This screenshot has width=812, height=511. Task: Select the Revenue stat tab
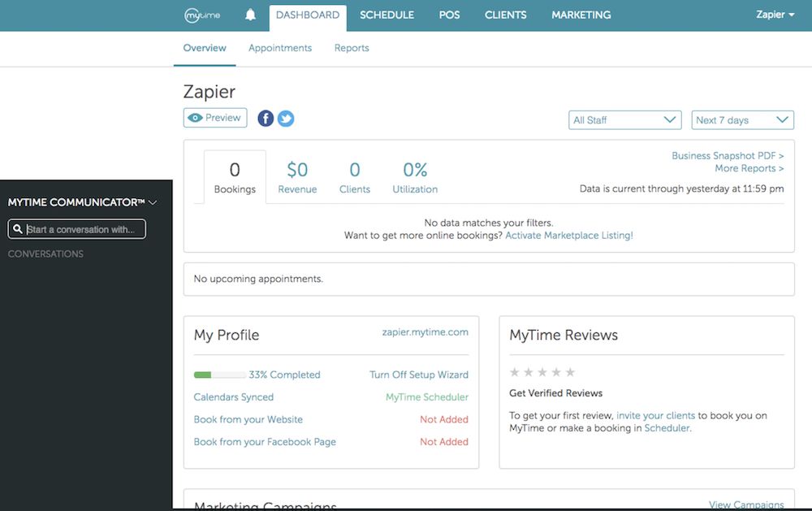pos(297,177)
